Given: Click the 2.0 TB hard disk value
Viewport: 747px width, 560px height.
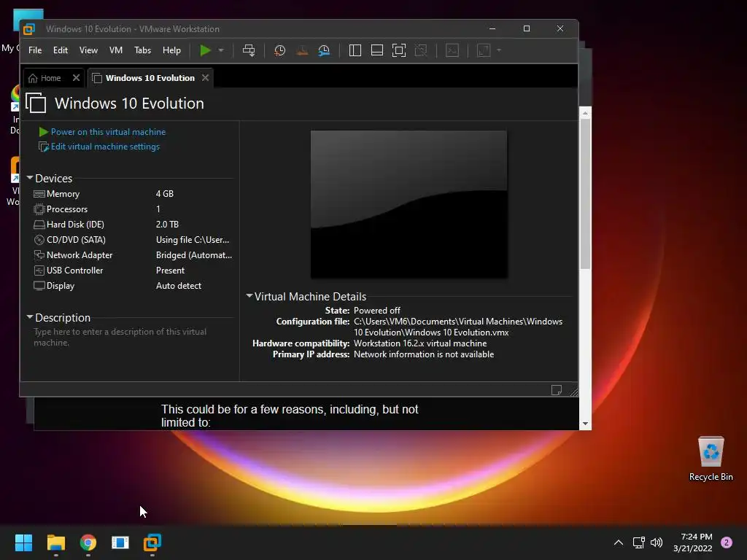Looking at the screenshot, I should pyautogui.click(x=167, y=225).
